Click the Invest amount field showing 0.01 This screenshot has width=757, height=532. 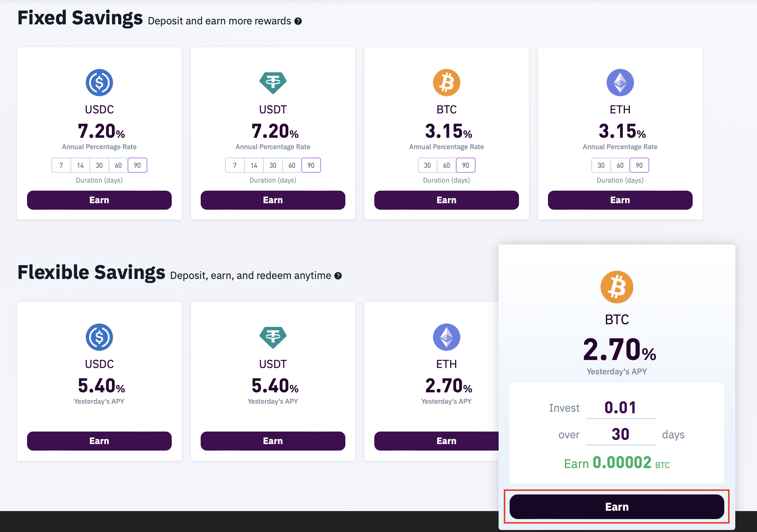[620, 408]
